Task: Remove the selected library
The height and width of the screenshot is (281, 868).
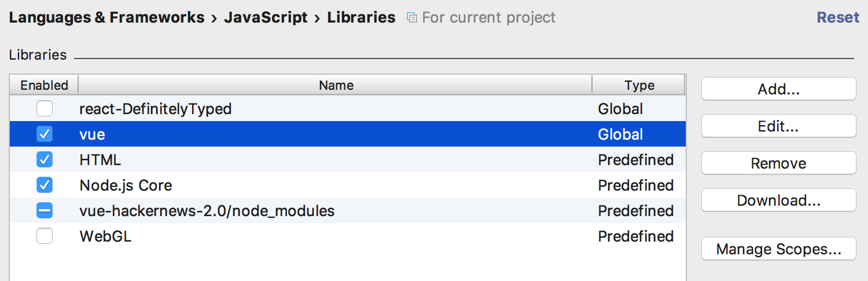Action: pos(778,163)
